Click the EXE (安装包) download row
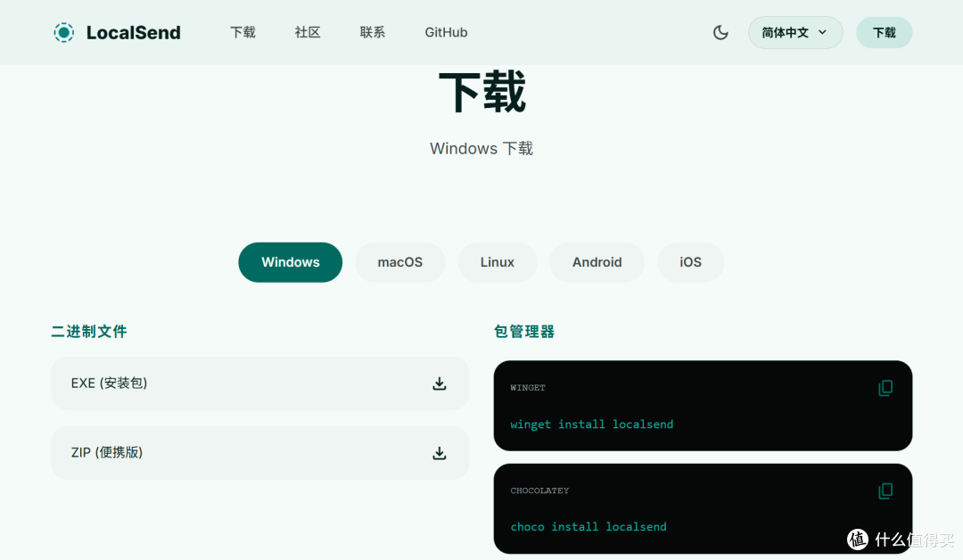Screen dimensions: 963x560 coord(259,383)
